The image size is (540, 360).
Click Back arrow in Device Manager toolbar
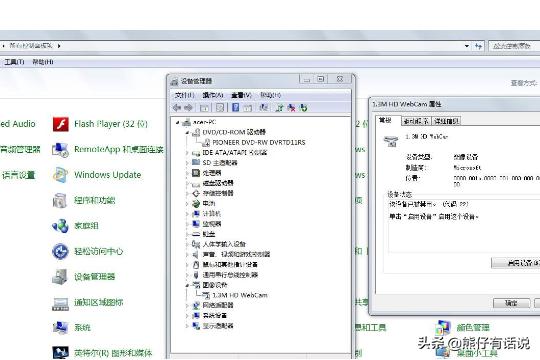(177, 108)
